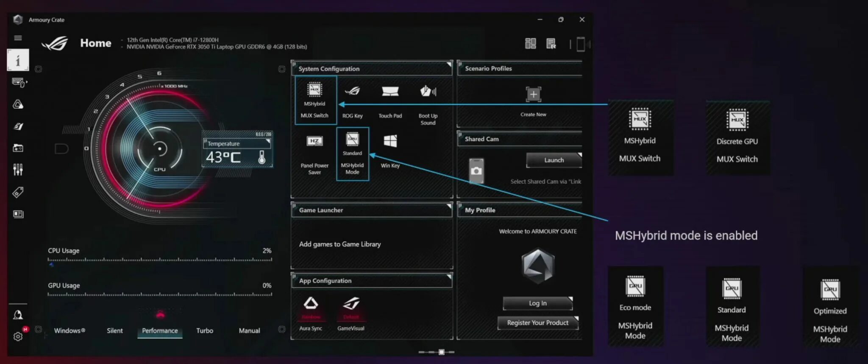Image resolution: width=868 pixels, height=364 pixels.
Task: Toggle the Boot Up Sound tile
Action: [428, 104]
